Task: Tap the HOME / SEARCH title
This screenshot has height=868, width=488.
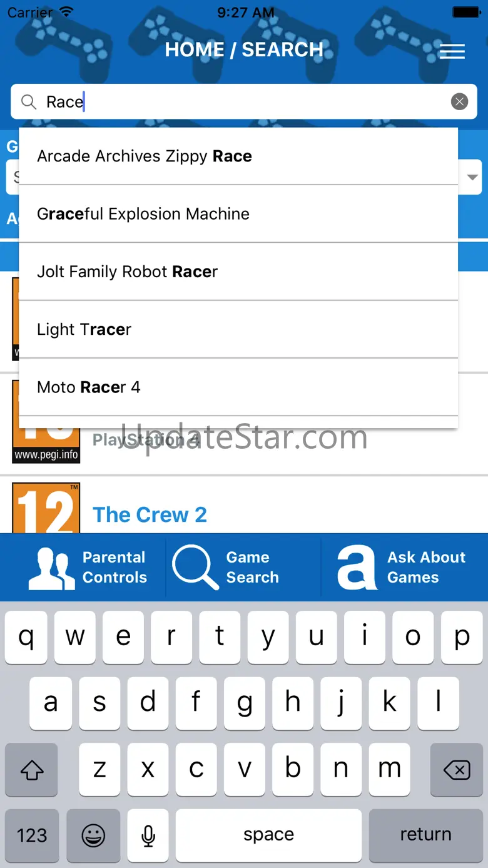Action: tap(244, 50)
